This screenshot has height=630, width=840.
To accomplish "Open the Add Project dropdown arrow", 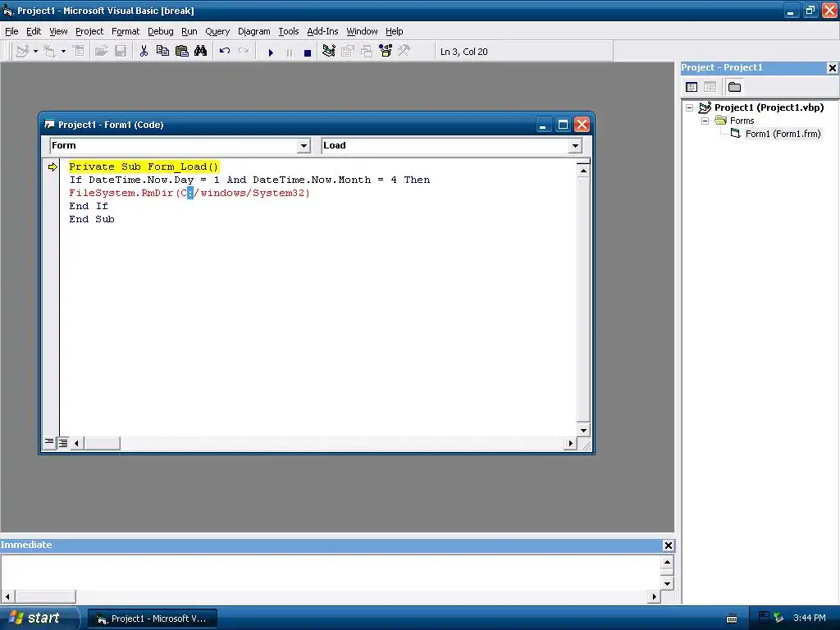I will click(x=35, y=52).
